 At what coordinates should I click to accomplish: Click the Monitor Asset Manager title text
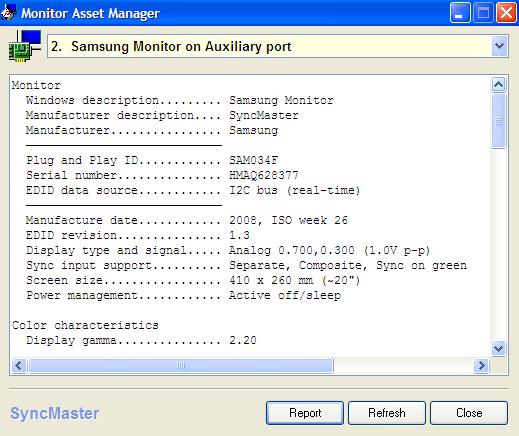pos(90,13)
